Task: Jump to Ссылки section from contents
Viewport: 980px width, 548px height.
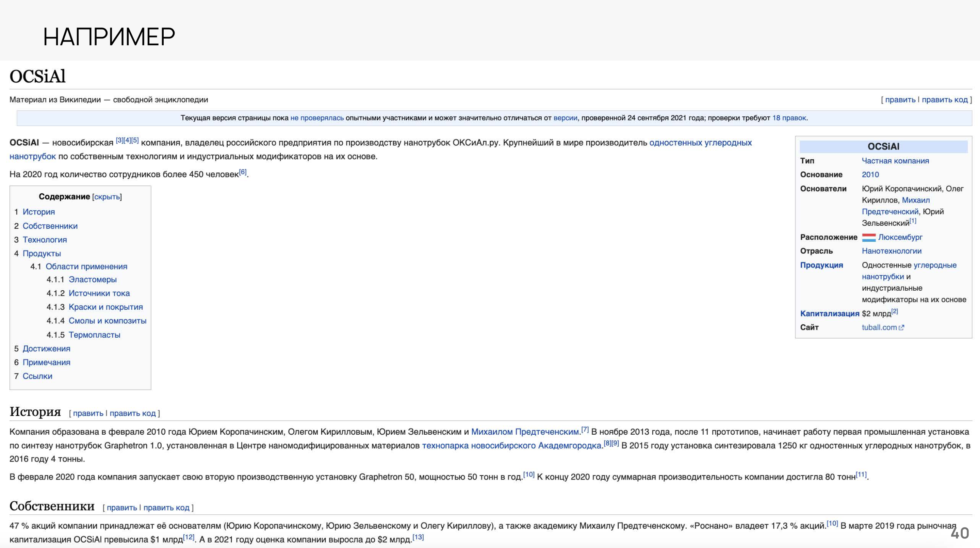Action: (x=38, y=376)
